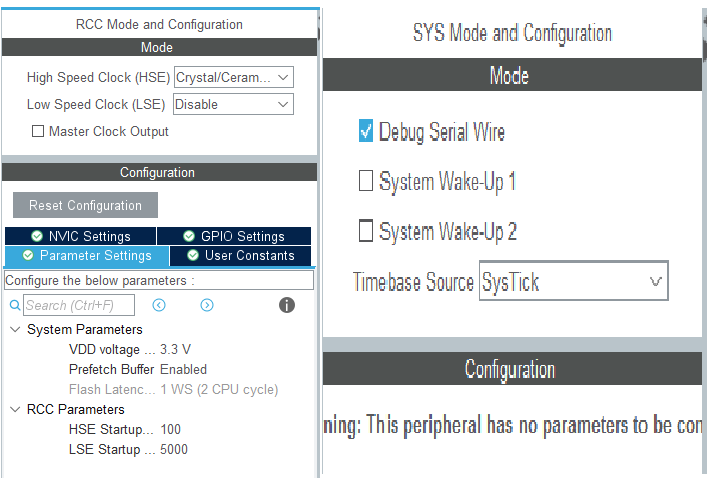The image size is (707, 485).
Task: Uncheck Debug Serial Wire
Action: (366, 132)
